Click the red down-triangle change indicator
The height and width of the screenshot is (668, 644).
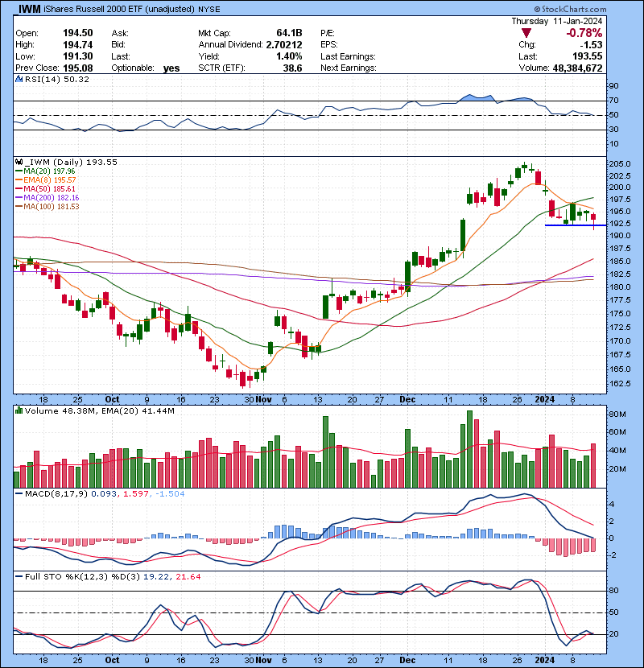tap(526, 33)
